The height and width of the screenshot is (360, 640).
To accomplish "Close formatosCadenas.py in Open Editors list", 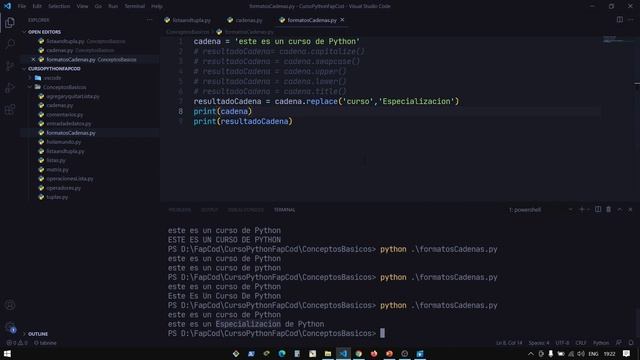I will [x=33, y=60].
